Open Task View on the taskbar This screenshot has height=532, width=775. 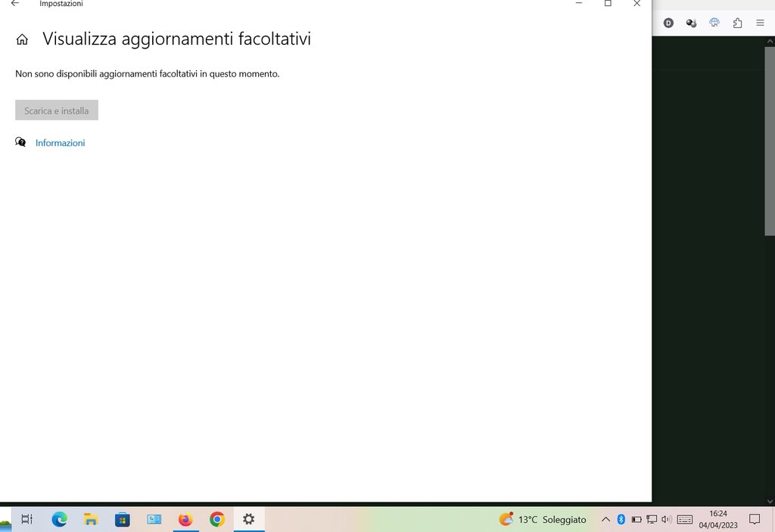(26, 519)
